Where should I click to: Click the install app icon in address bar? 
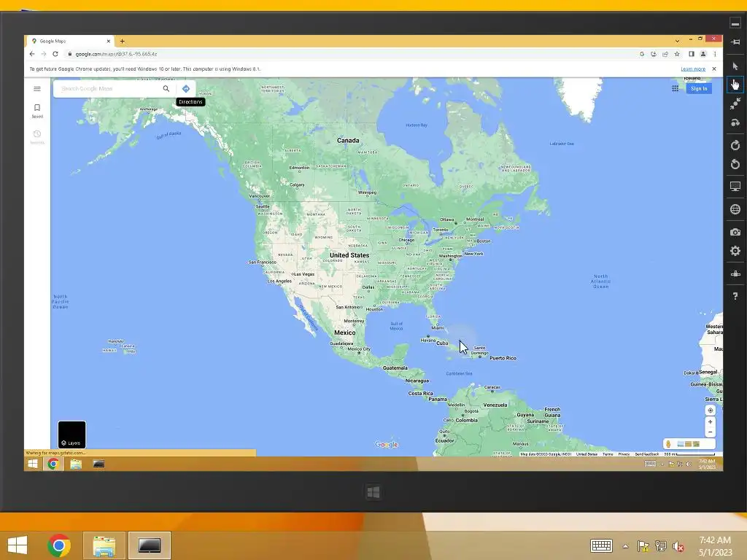tap(654, 54)
